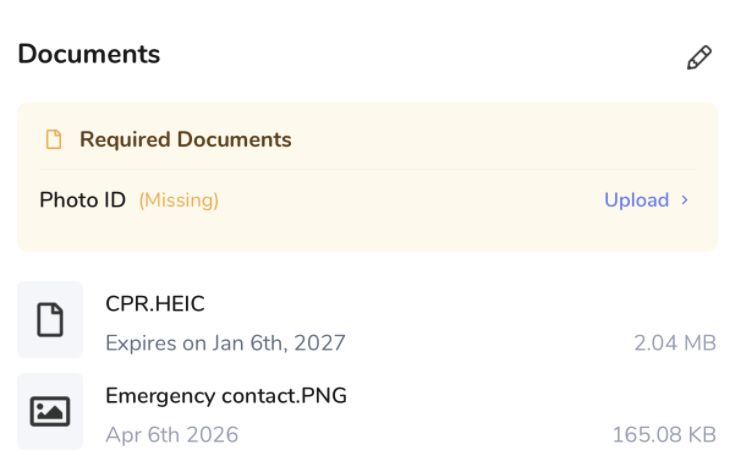Open Emergency contact.PNG file
756x470 pixels.
(226, 395)
